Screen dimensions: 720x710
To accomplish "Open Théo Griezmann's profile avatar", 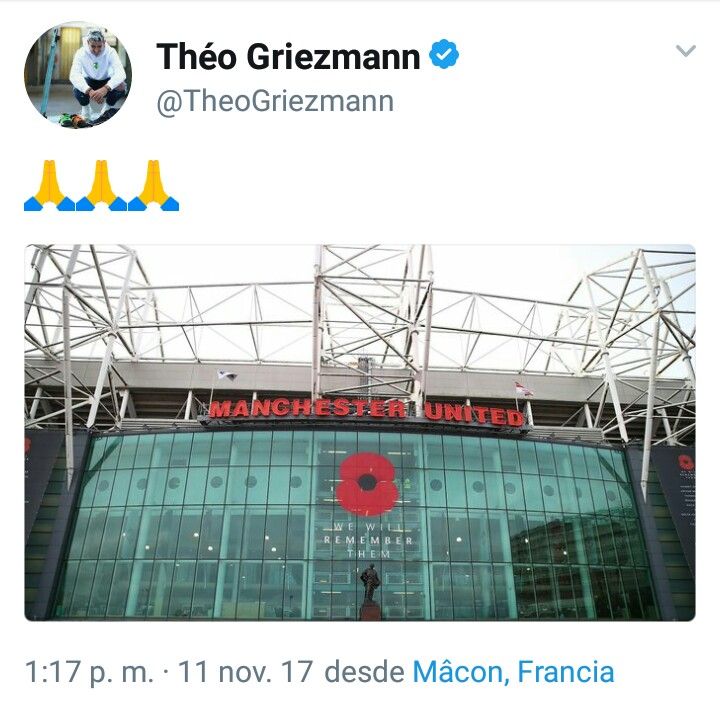I will [x=78, y=75].
